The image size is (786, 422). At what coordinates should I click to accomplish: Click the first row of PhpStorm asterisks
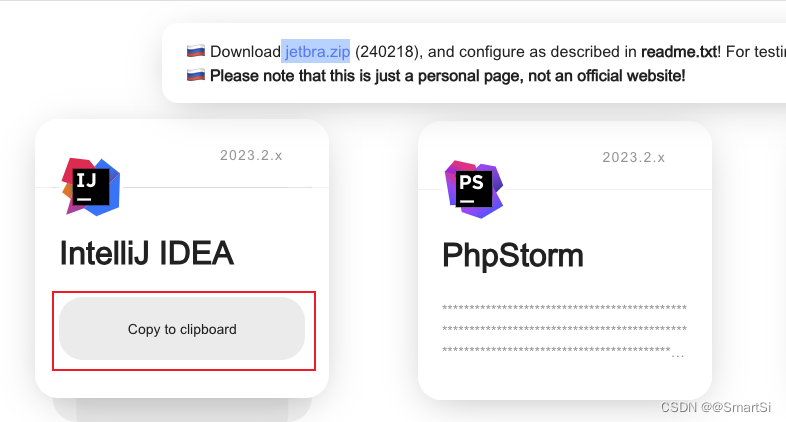tap(564, 308)
